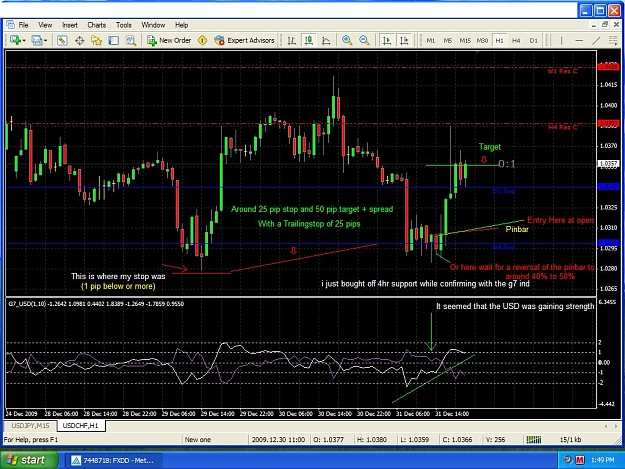Select the M30 timeframe button
The image size is (625, 469).
(482, 41)
